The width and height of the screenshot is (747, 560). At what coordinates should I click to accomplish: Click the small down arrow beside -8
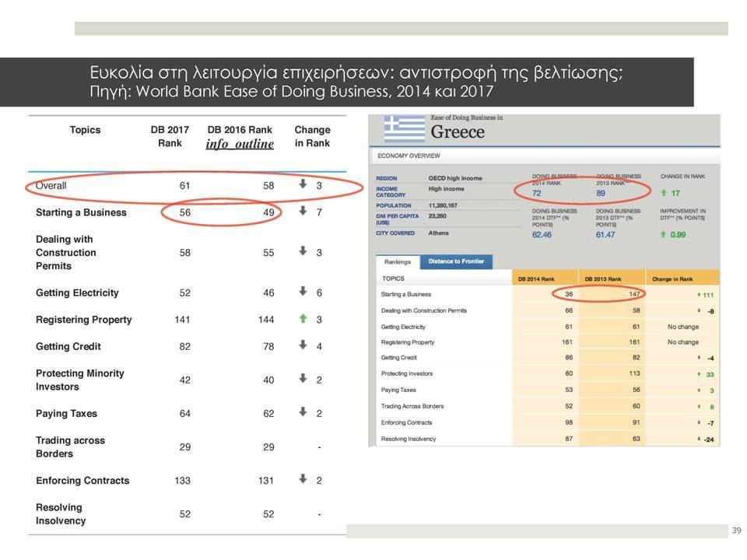(699, 310)
